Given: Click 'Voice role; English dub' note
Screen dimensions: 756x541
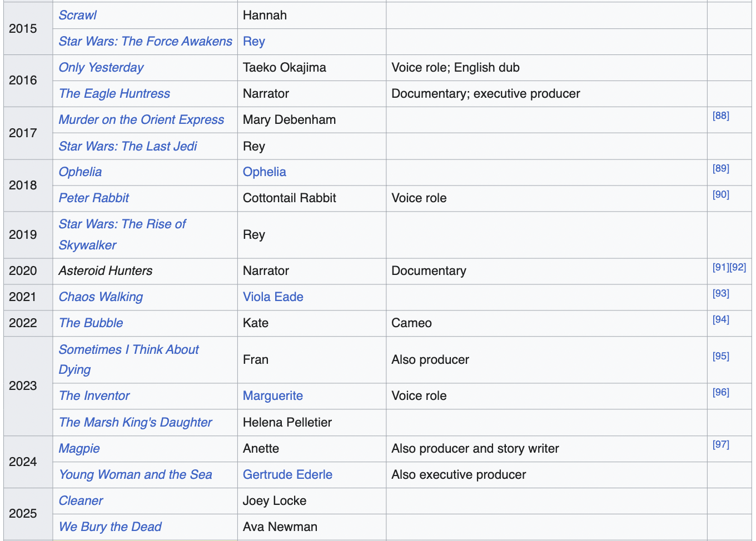Looking at the screenshot, I should [x=455, y=68].
